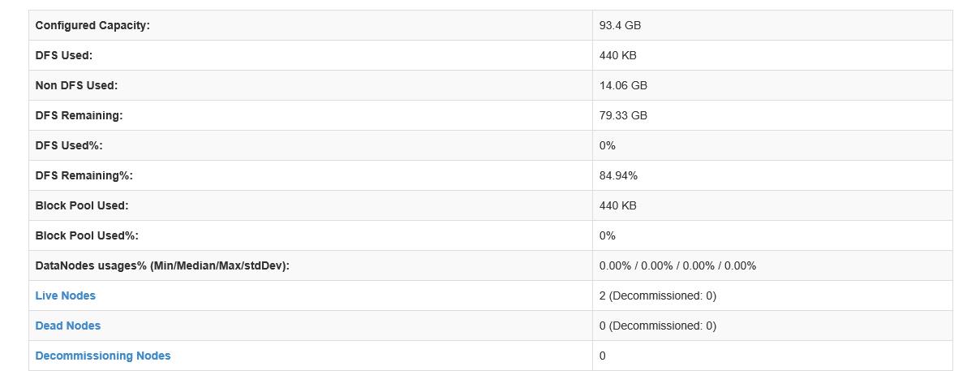Image resolution: width=980 pixels, height=371 pixels.
Task: Click the Non DFS Used label
Action: click(x=77, y=85)
